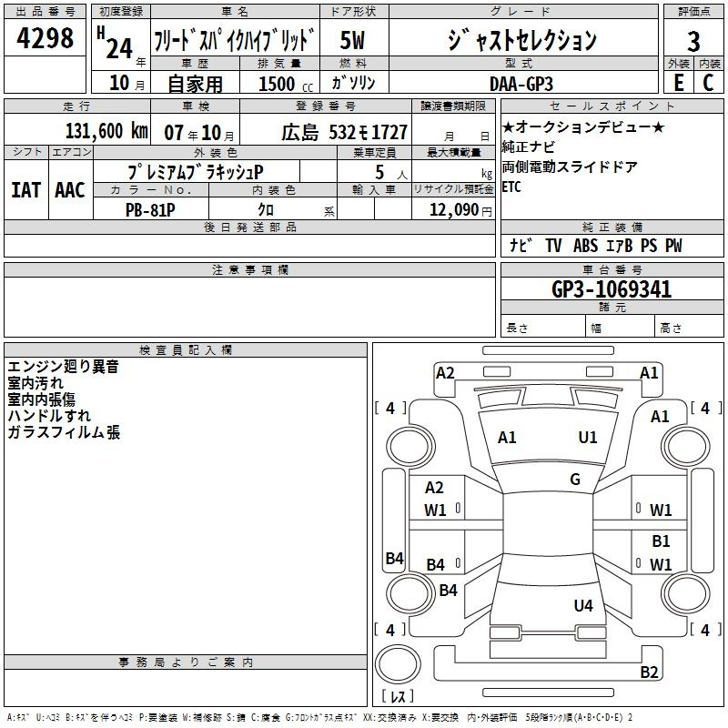Click mileage 131,600 km
The image size is (728, 728).
(x=106, y=131)
